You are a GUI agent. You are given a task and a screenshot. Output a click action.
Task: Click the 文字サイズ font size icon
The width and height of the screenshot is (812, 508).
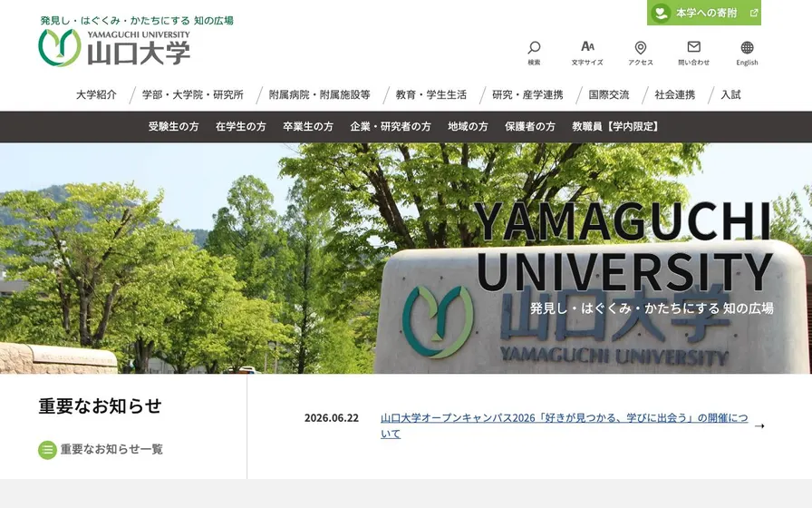(x=587, y=46)
